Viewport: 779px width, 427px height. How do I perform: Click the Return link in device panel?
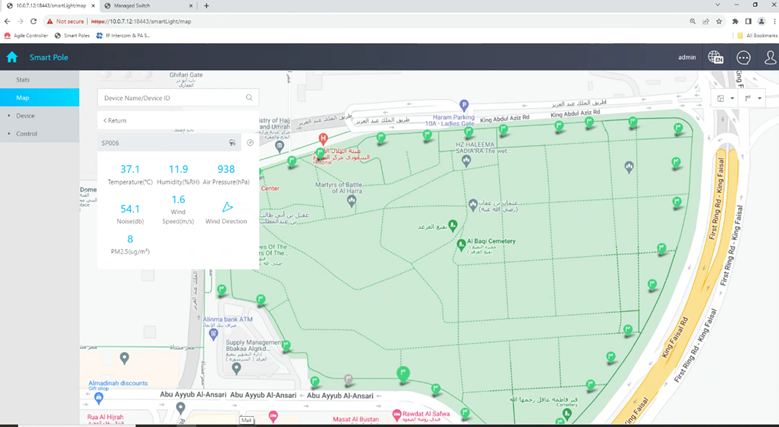click(116, 120)
